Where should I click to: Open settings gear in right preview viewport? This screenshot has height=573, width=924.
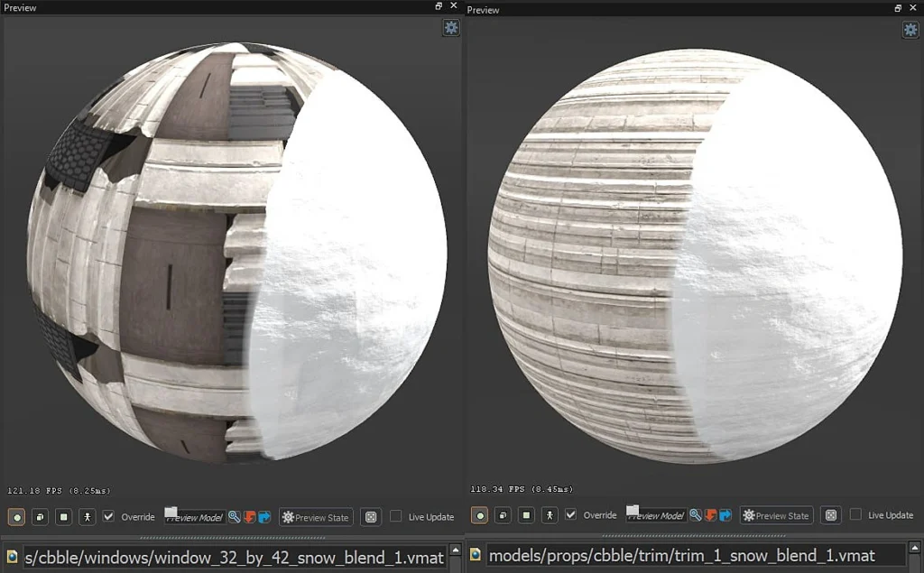[x=911, y=30]
